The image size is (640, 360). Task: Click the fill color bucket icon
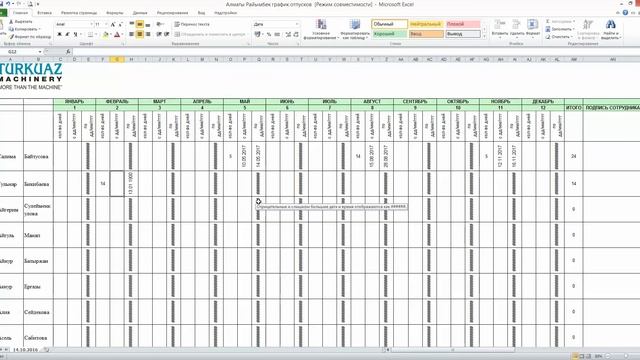[x=105, y=35]
